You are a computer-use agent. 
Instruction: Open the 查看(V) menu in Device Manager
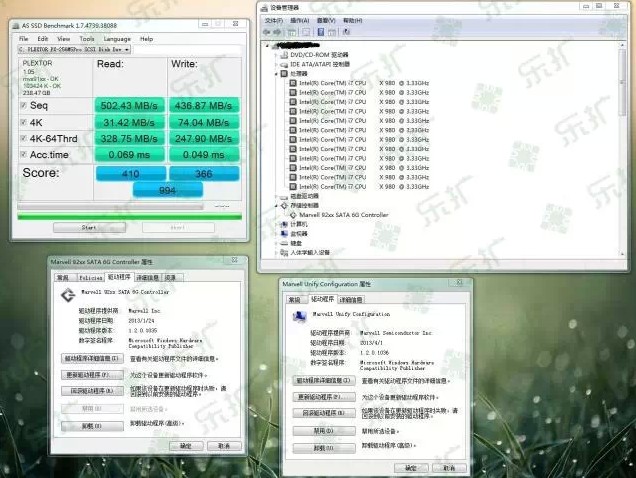click(x=326, y=20)
